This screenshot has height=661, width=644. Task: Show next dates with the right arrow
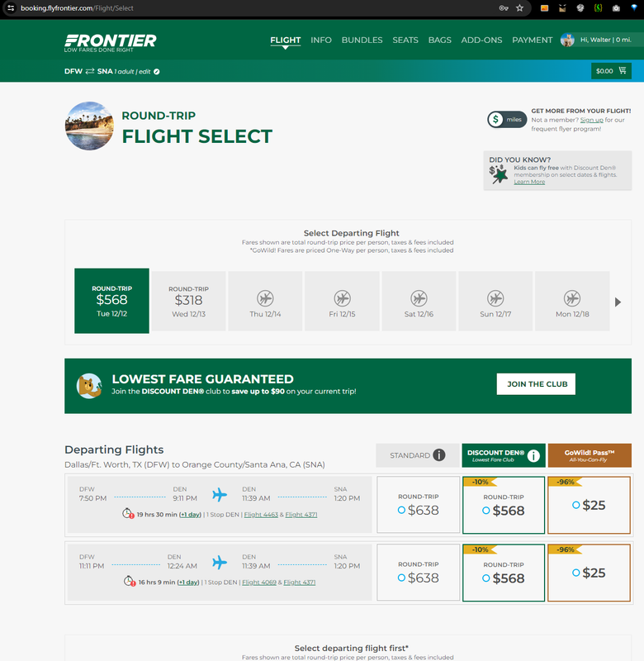618,302
